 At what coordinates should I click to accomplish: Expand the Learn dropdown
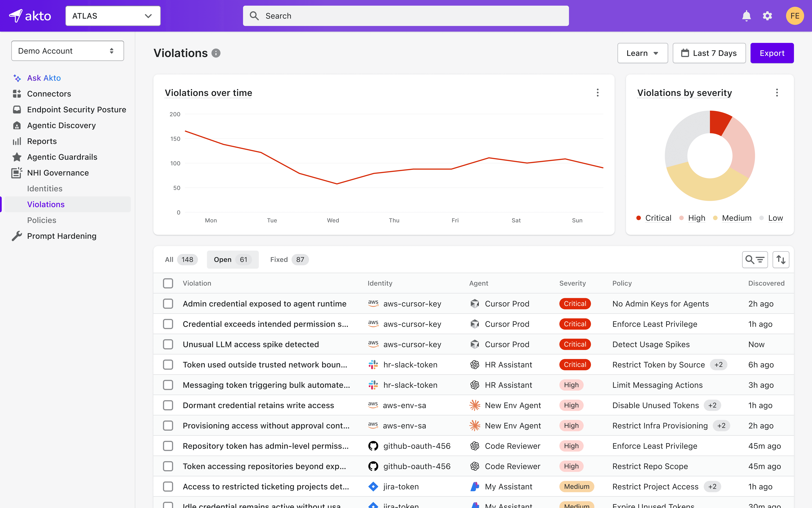[643, 53]
